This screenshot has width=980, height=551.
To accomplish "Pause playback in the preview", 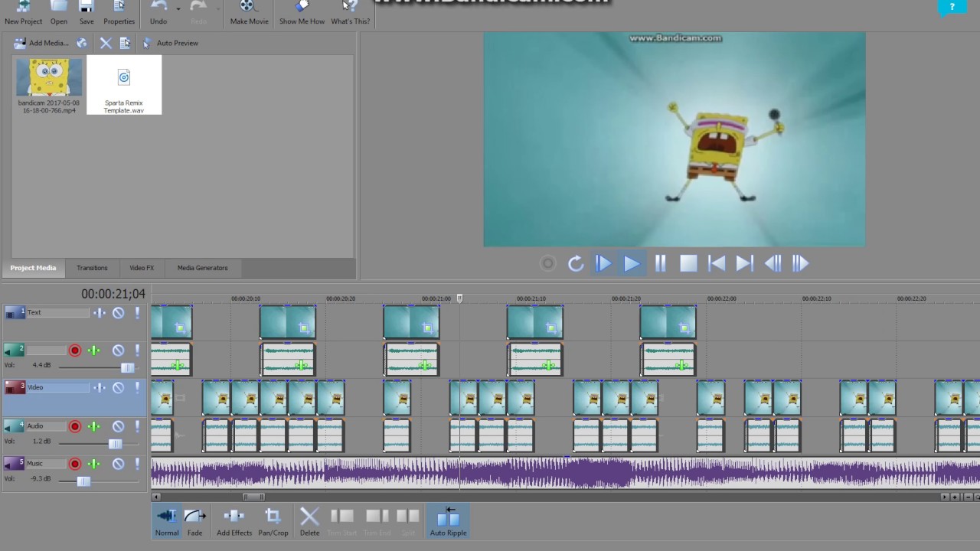I will pyautogui.click(x=660, y=263).
